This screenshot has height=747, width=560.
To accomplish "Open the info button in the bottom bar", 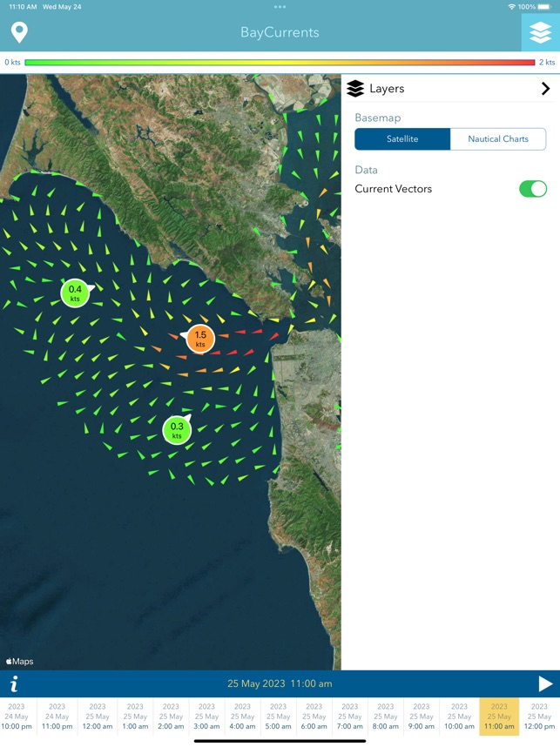I will pos(14,684).
